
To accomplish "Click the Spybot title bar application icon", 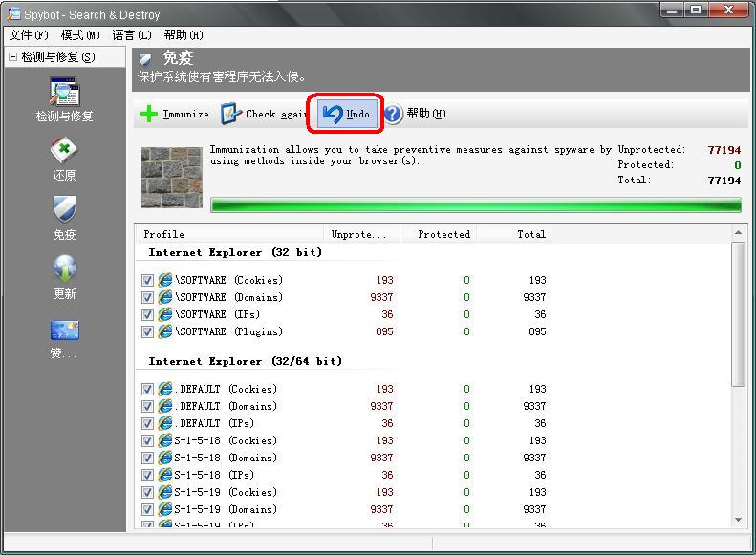I will [x=13, y=14].
